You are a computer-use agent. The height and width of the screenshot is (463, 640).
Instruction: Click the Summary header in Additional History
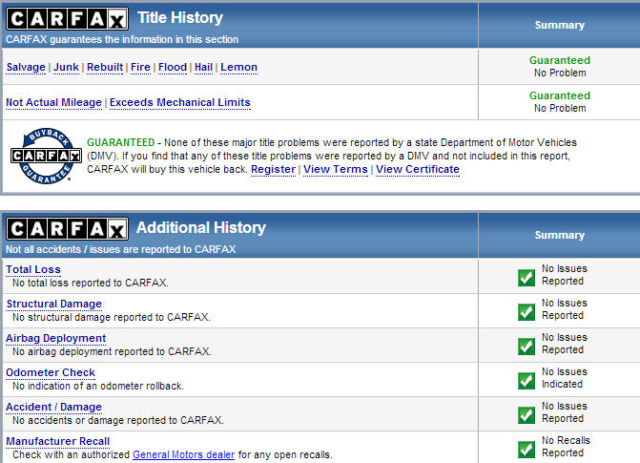coord(560,235)
